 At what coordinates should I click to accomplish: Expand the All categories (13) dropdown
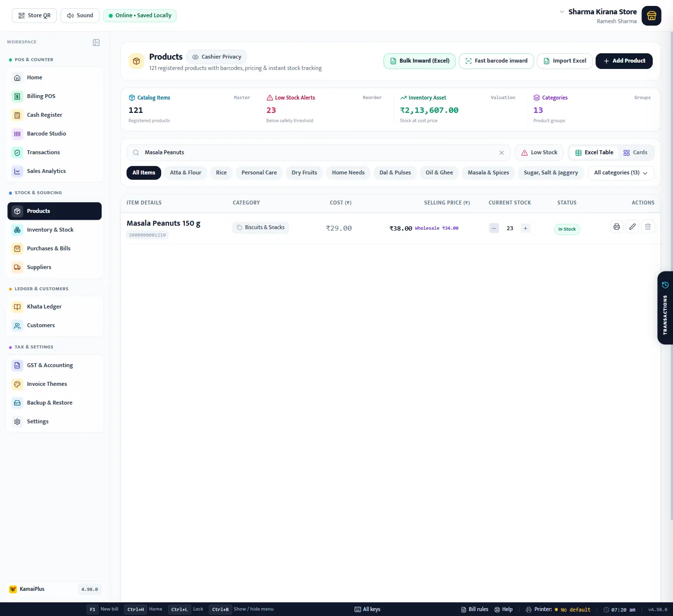621,173
